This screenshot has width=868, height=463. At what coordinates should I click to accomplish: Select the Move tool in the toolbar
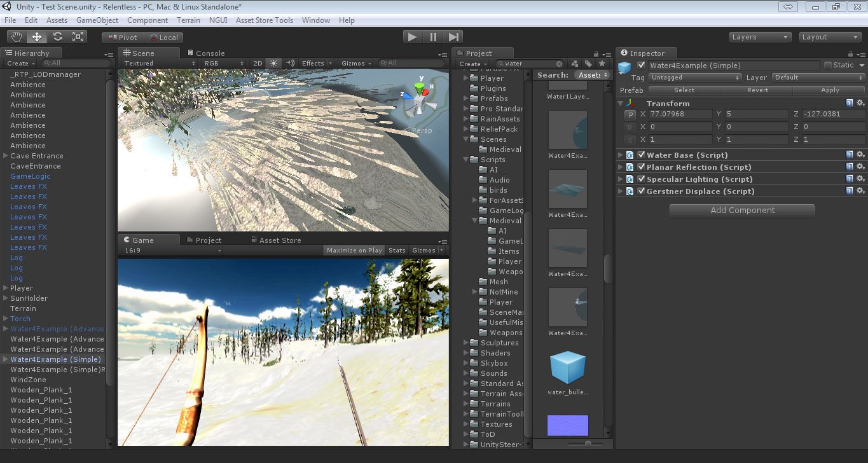coord(37,37)
